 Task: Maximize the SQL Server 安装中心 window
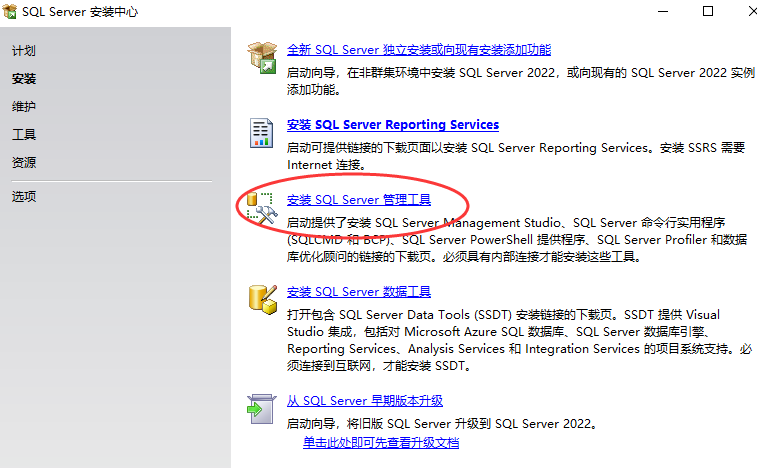pyautogui.click(x=708, y=11)
